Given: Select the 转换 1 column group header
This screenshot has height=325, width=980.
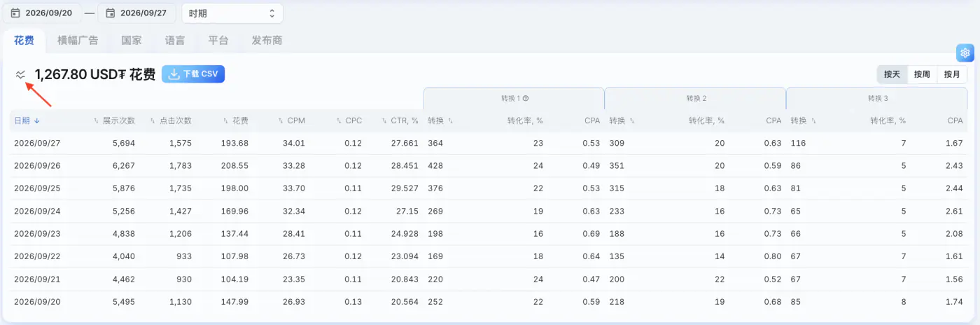Looking at the screenshot, I should pos(514,99).
